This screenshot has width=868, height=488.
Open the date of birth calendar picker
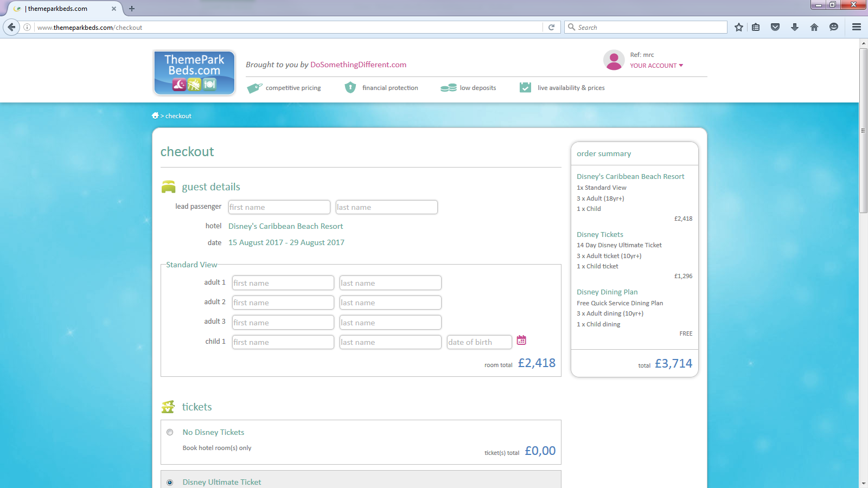click(521, 340)
